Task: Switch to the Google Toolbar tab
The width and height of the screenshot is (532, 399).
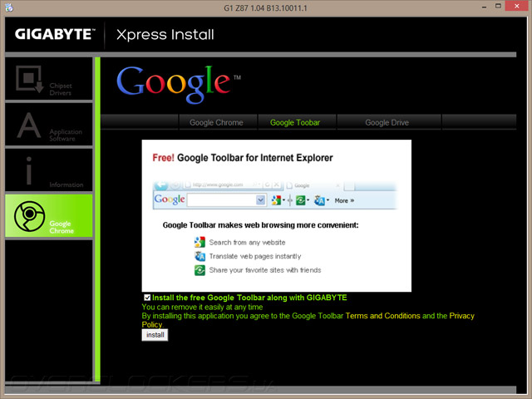Action: [295, 122]
